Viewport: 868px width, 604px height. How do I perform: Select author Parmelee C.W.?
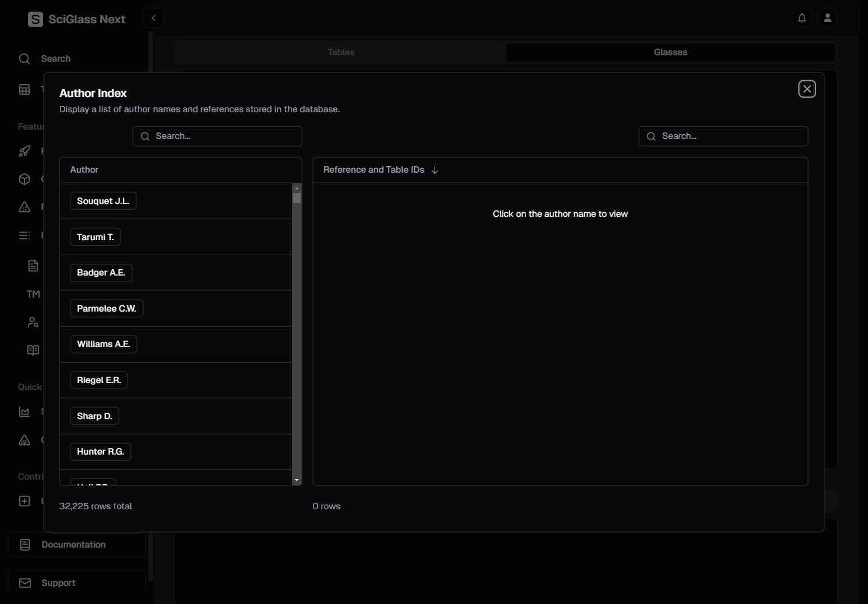106,309
